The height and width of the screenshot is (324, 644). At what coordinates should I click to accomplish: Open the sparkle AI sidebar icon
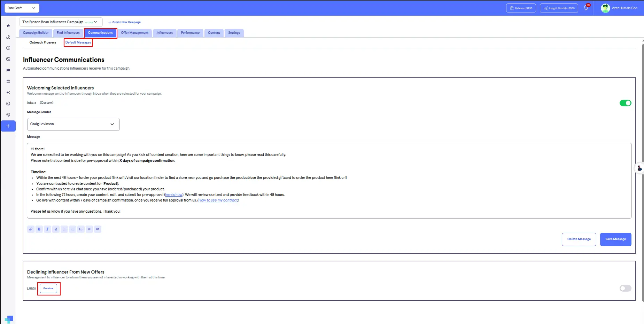8,93
